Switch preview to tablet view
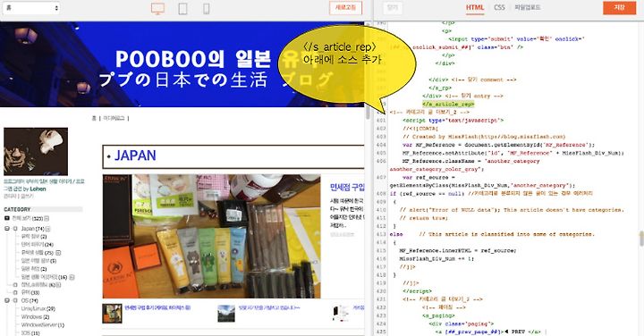The image size is (644, 336). click(182, 8)
